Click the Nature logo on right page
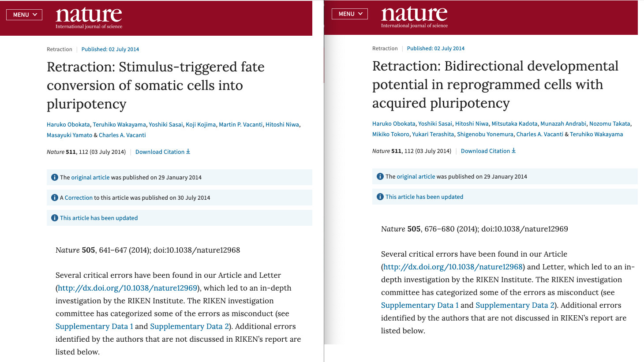Viewport: 644px width, 362px height. click(414, 16)
